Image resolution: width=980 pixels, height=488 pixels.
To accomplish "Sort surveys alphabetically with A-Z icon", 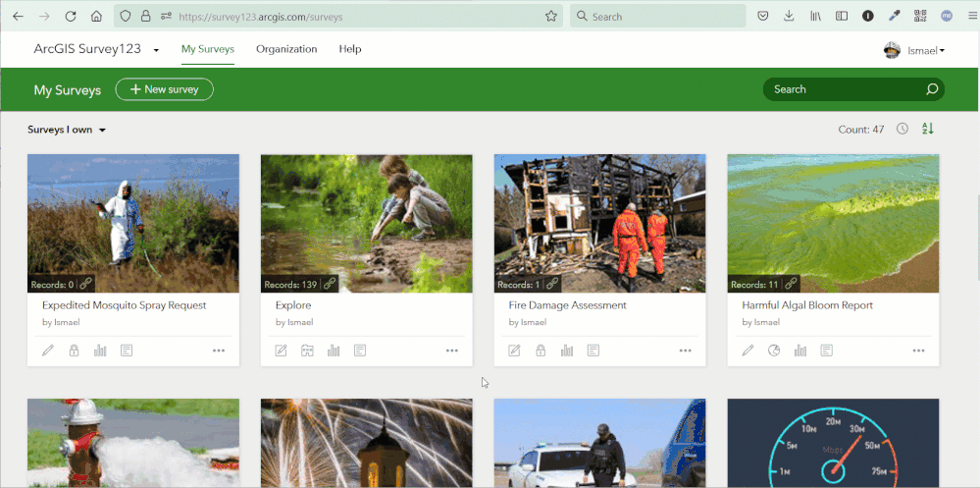I will coord(927,129).
